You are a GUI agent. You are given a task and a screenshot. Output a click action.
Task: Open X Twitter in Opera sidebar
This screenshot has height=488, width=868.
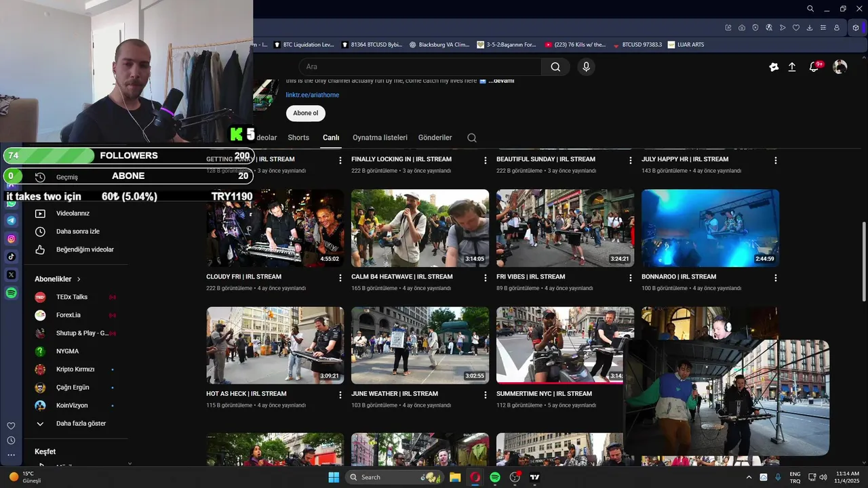pos(12,274)
